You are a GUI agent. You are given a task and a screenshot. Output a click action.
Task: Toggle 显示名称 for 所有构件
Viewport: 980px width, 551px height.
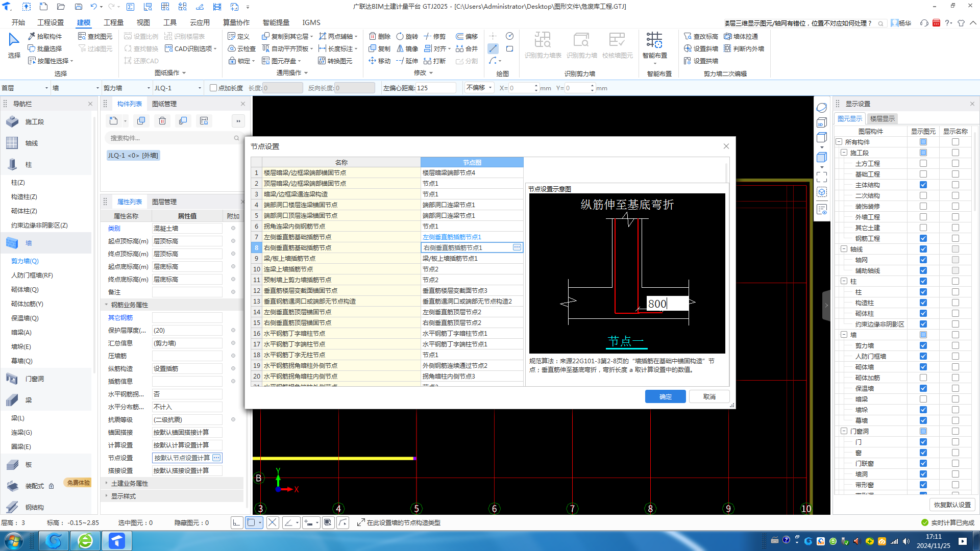[955, 142]
